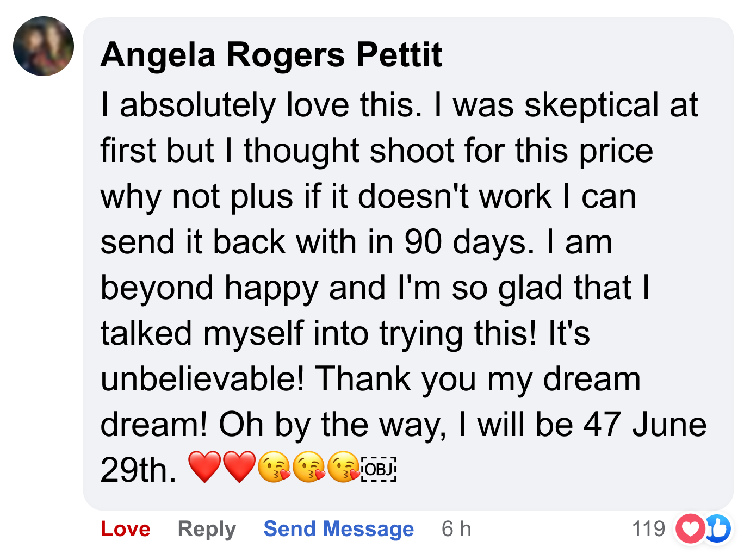Reply to Angela's comment

pos(207,529)
